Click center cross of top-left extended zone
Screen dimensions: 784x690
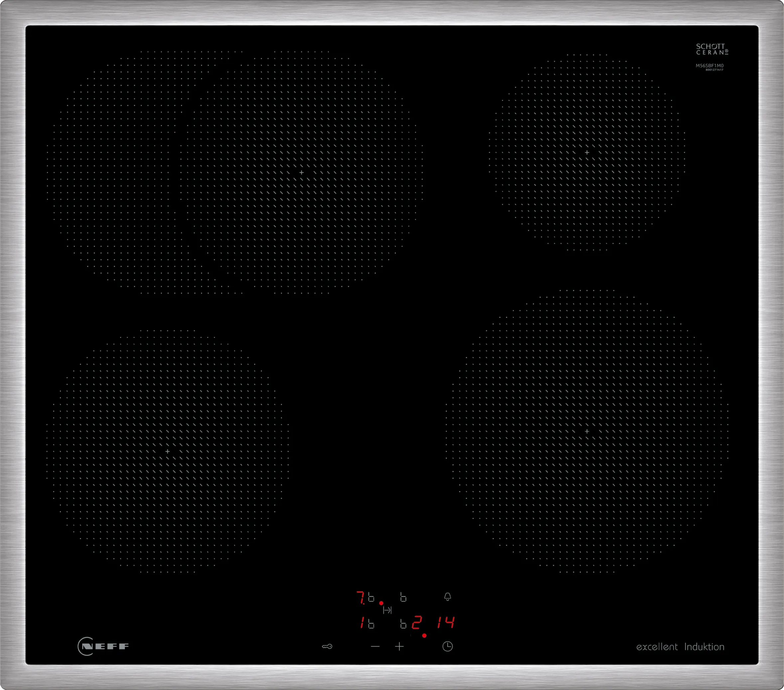(302, 173)
